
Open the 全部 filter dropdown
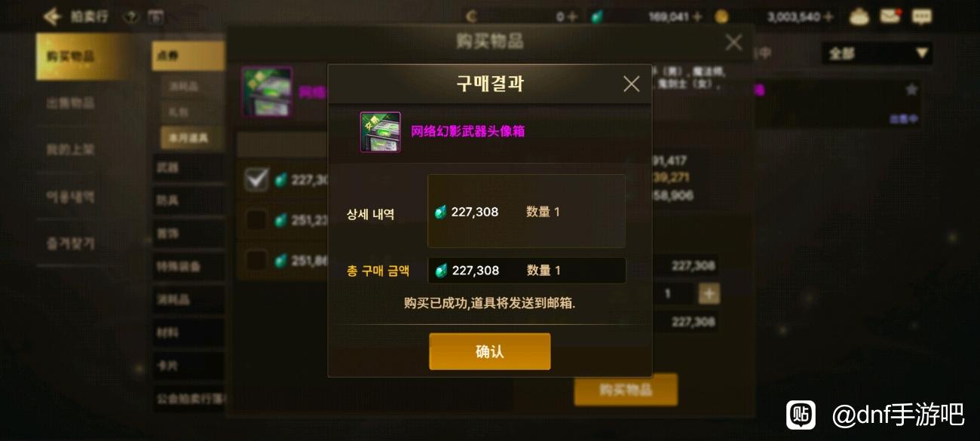click(877, 53)
